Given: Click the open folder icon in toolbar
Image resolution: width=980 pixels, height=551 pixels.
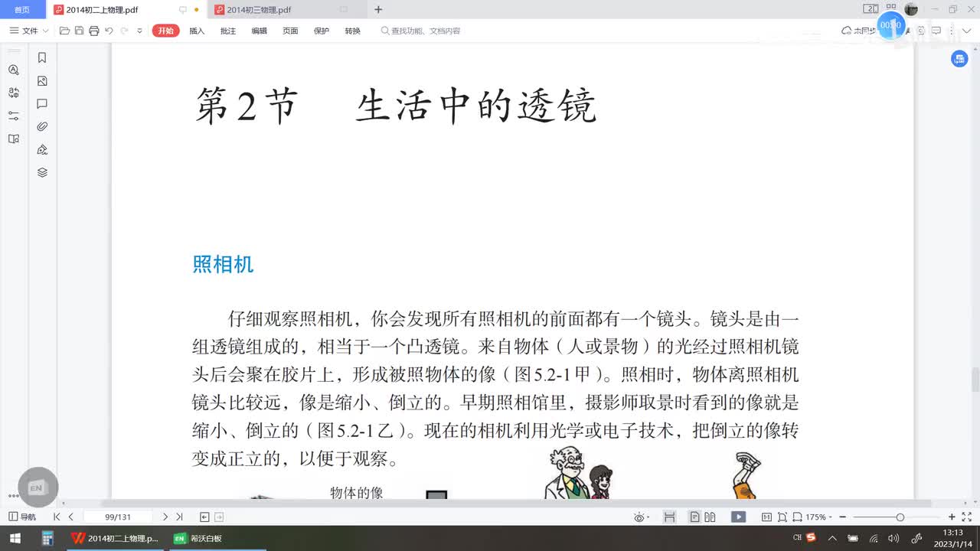Looking at the screenshot, I should coord(64,31).
